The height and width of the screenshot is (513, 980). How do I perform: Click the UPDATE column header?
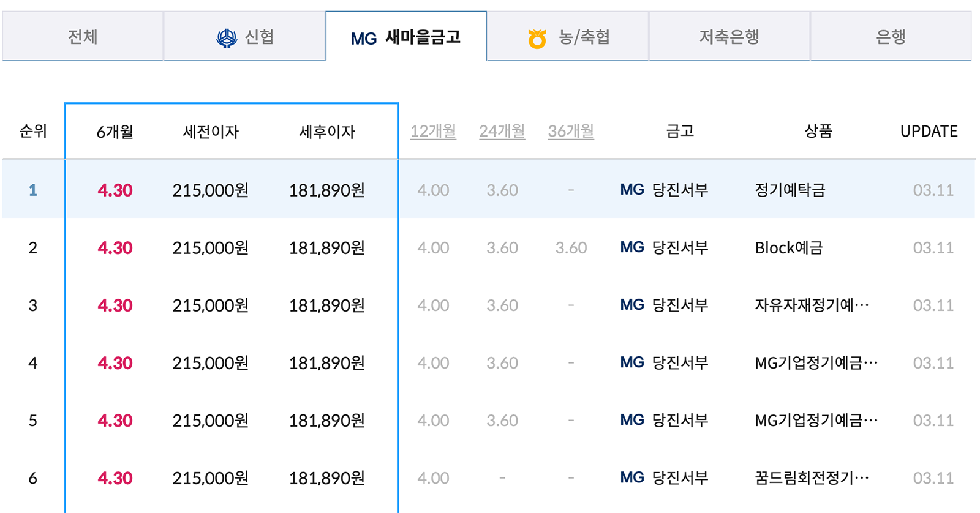point(929,131)
